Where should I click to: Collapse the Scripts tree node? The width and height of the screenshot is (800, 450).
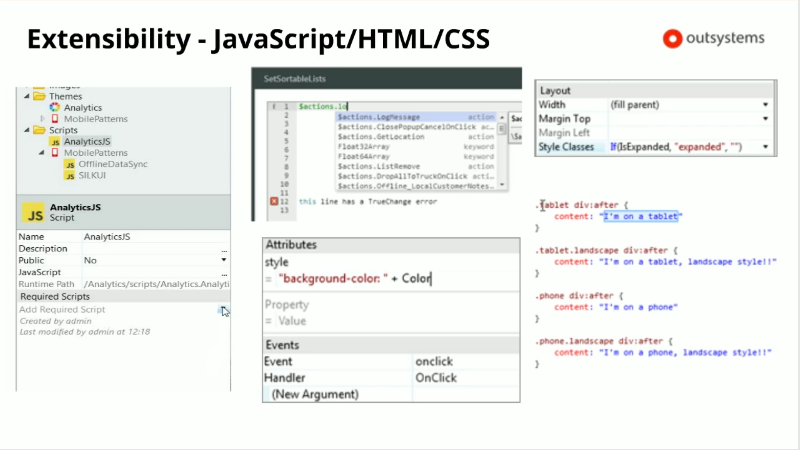coord(27,130)
